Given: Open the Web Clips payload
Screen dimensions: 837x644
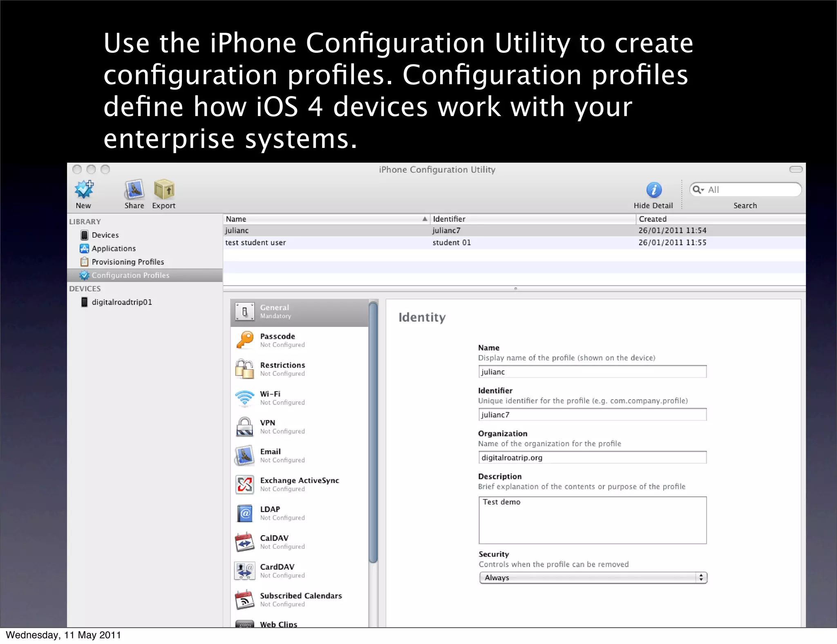Looking at the screenshot, I should pyautogui.click(x=299, y=624).
